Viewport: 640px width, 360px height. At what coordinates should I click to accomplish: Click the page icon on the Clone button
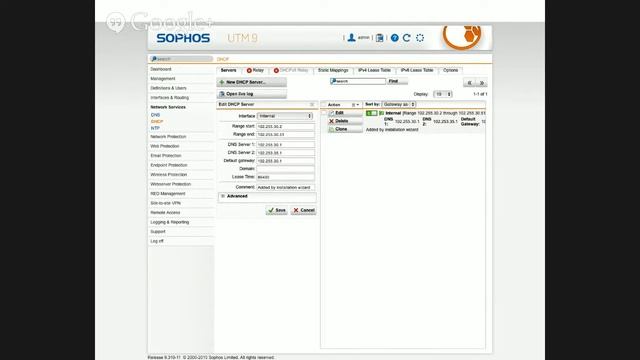(x=331, y=129)
